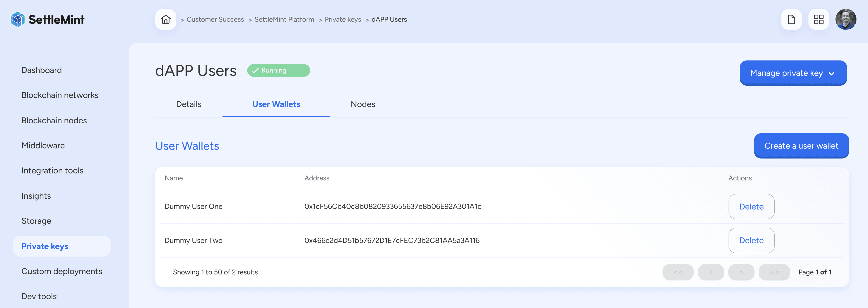Open Blockchain nodes in the sidebar

[x=54, y=120]
